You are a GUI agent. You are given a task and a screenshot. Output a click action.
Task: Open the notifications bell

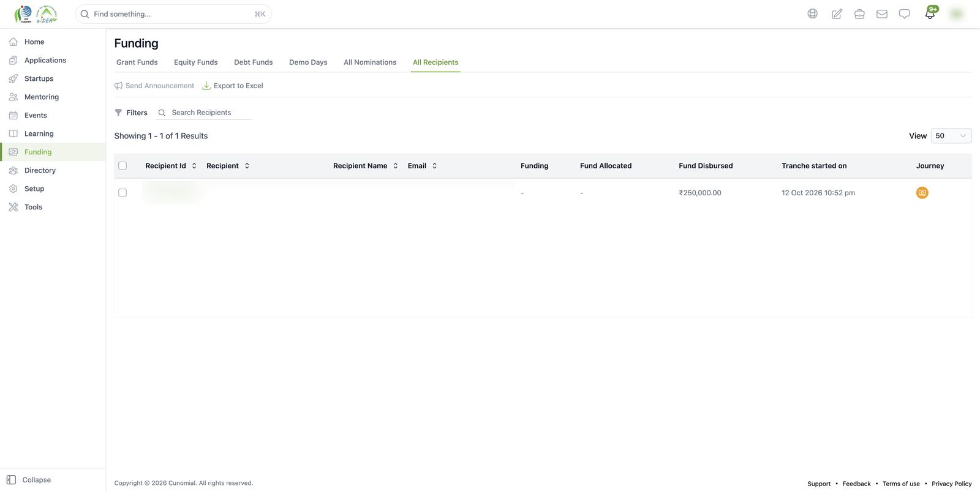click(930, 13)
